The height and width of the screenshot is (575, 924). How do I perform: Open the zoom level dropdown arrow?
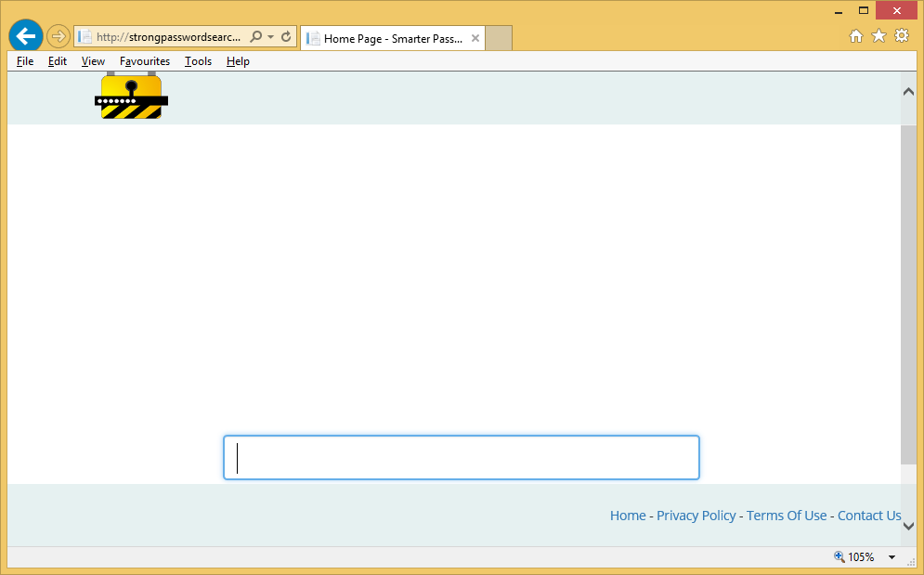tap(891, 557)
